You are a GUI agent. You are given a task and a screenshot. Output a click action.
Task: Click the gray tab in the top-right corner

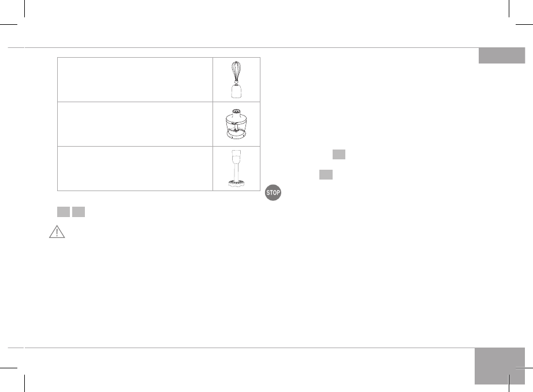[x=501, y=55]
